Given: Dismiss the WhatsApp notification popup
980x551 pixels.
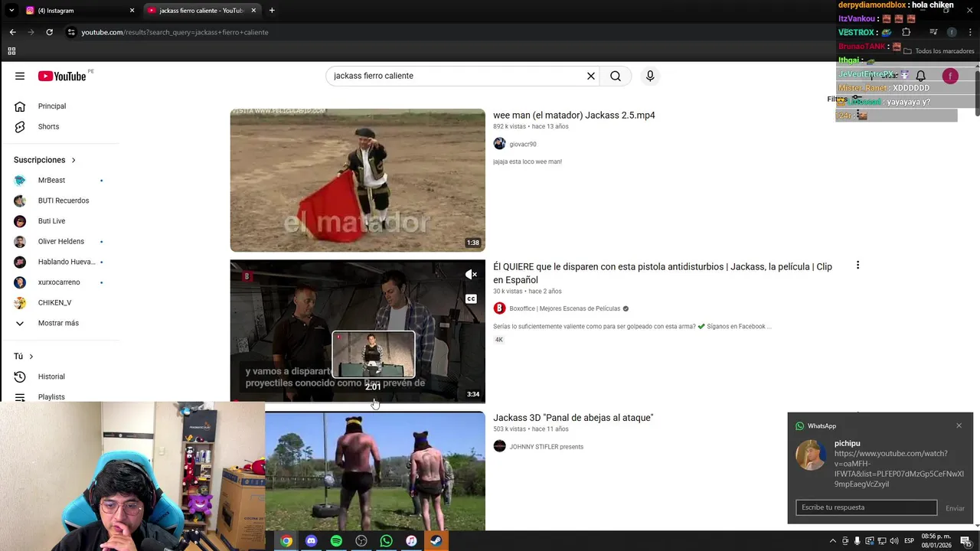Looking at the screenshot, I should click(959, 425).
